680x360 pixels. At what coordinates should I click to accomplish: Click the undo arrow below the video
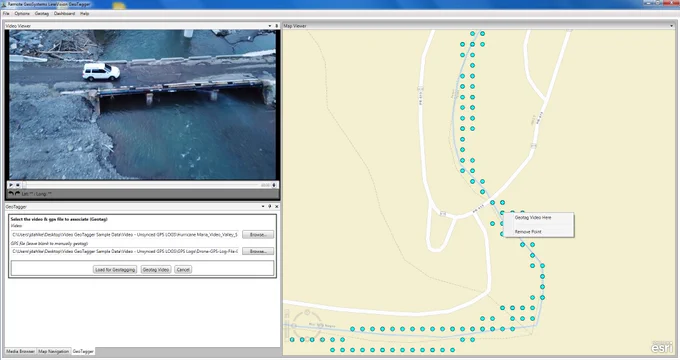[x=11, y=193]
